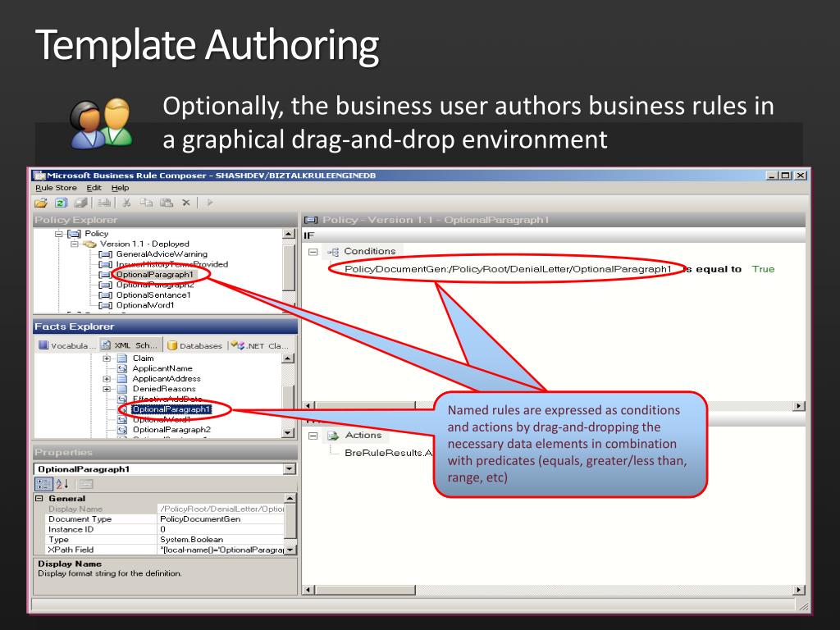Viewport: 840px width, 630px height.
Task: Click the PolicyDocumentGen XPath condition argument
Action: tap(508, 269)
